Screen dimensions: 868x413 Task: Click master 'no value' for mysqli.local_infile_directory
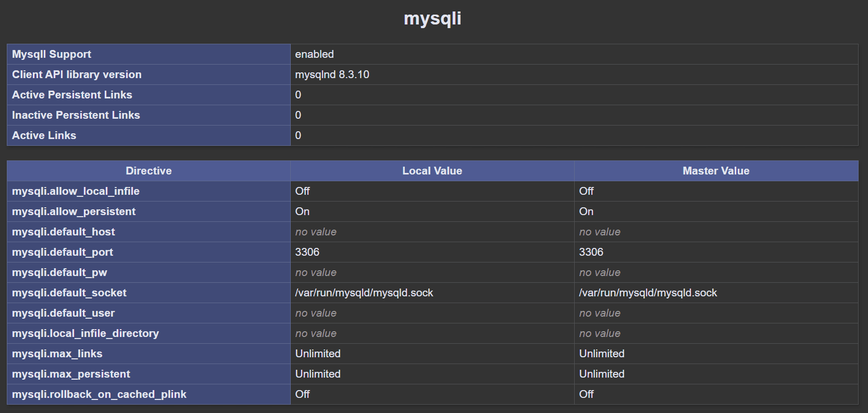[x=600, y=333]
